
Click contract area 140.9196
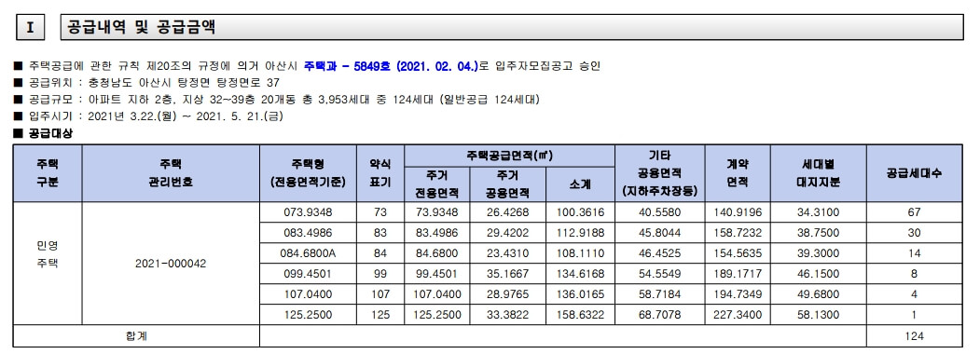(x=738, y=212)
